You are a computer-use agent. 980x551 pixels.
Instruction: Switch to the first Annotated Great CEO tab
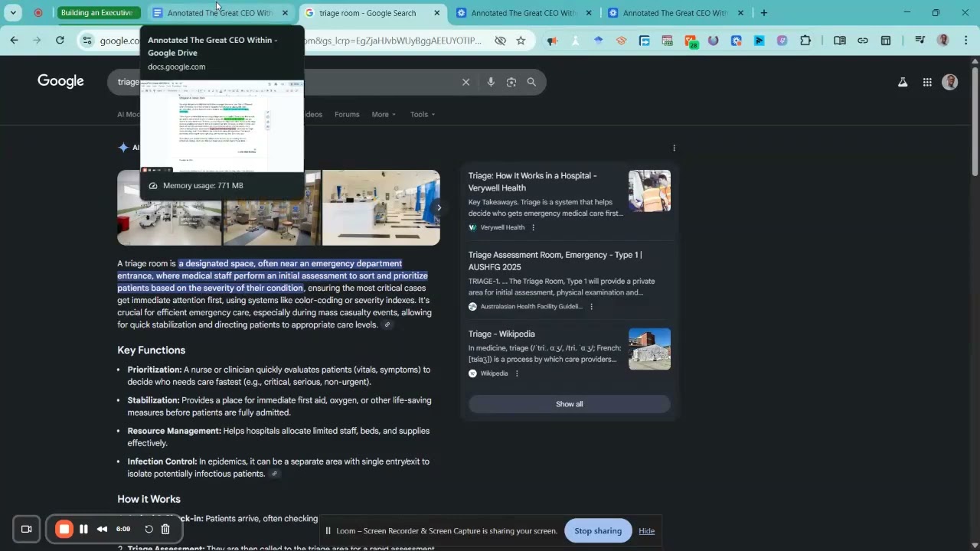220,13
